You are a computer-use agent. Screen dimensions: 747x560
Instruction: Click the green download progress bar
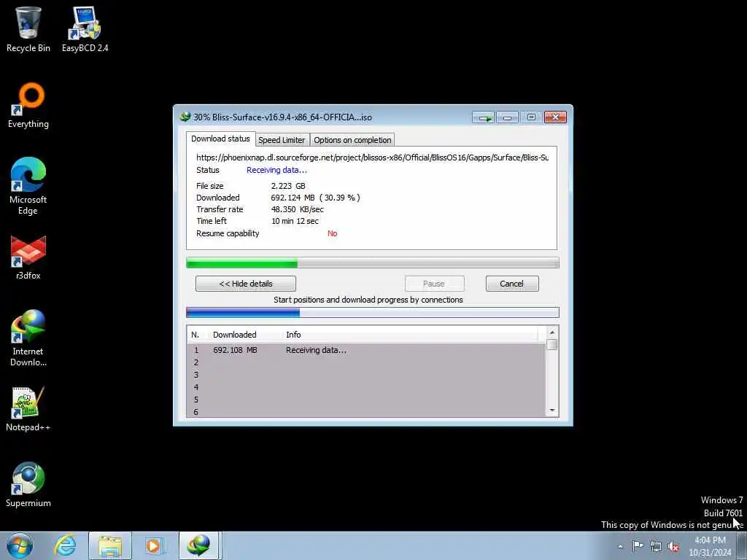tap(373, 262)
